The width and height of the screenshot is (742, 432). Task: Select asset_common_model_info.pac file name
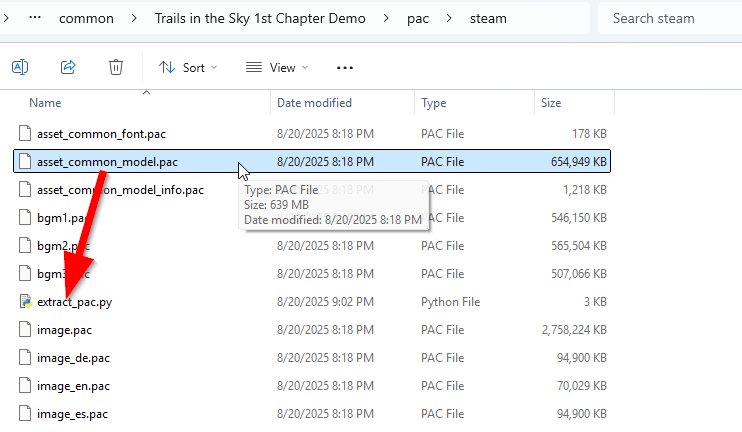120,190
